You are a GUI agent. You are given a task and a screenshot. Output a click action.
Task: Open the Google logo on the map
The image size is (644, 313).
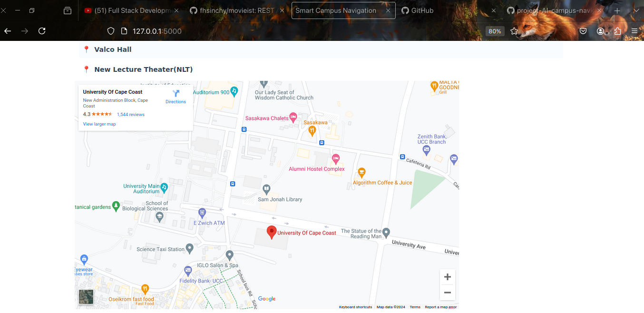click(x=267, y=299)
